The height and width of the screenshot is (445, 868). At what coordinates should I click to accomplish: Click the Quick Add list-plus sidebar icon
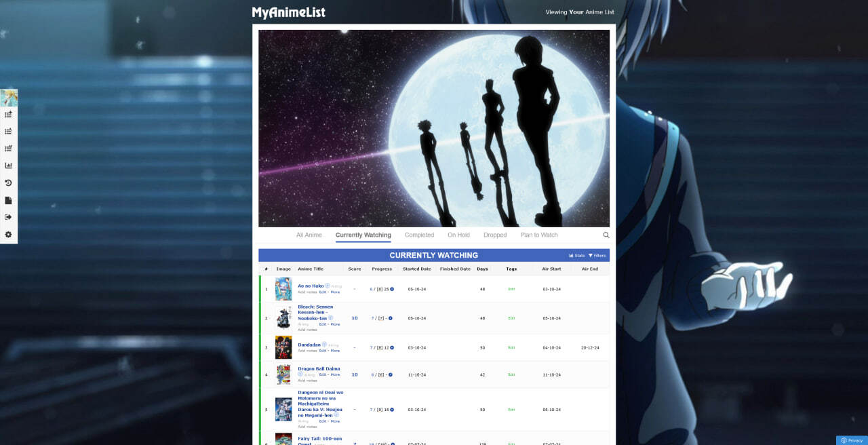(x=9, y=115)
